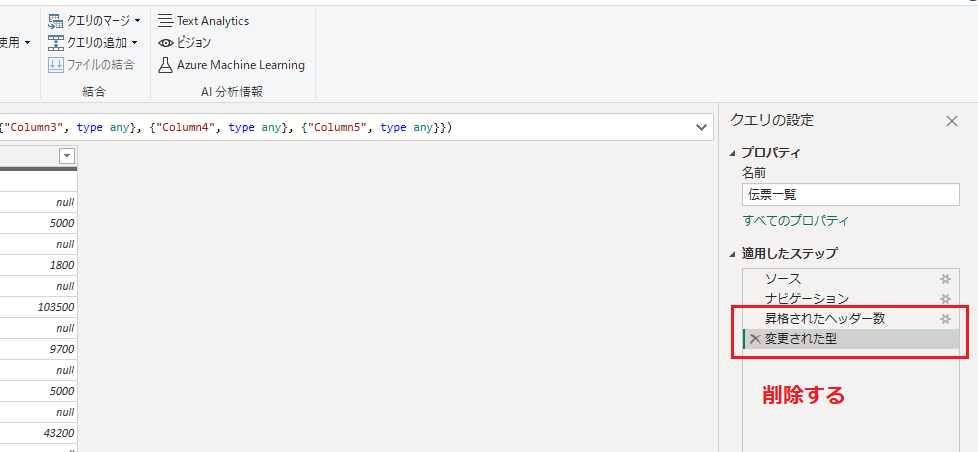Click the Text Analytics icon

pos(165,21)
